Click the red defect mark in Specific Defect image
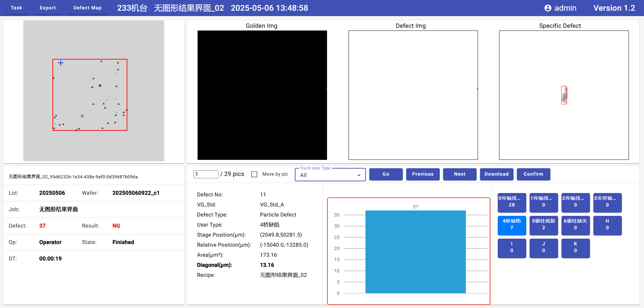This screenshot has width=644, height=308. click(564, 95)
